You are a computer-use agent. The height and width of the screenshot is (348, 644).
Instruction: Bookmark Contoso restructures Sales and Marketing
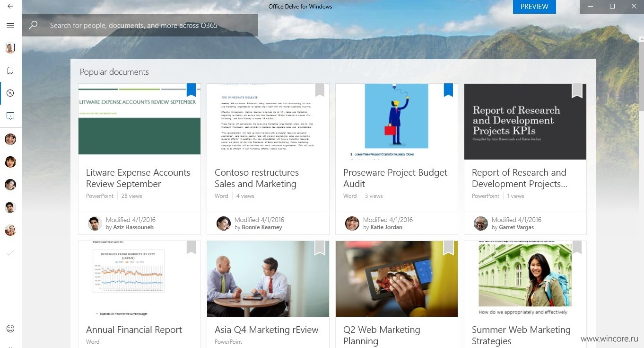click(x=320, y=90)
